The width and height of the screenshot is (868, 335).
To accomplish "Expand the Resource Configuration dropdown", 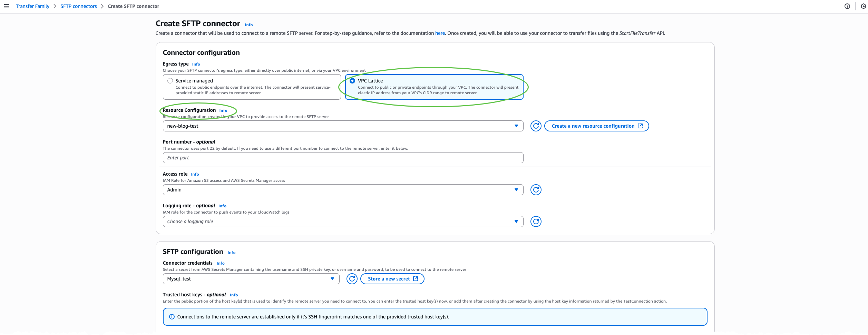I will (x=343, y=126).
